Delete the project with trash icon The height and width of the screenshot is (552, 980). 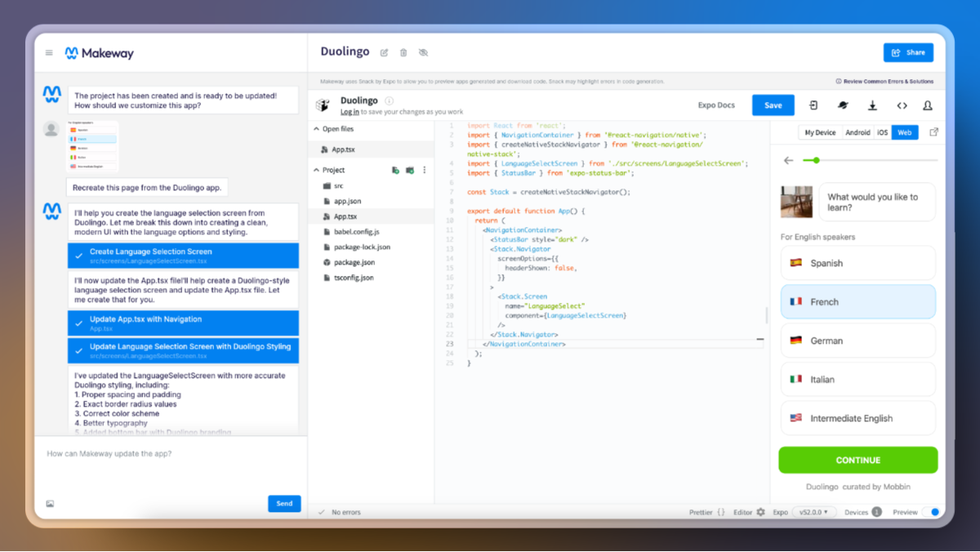403,53
